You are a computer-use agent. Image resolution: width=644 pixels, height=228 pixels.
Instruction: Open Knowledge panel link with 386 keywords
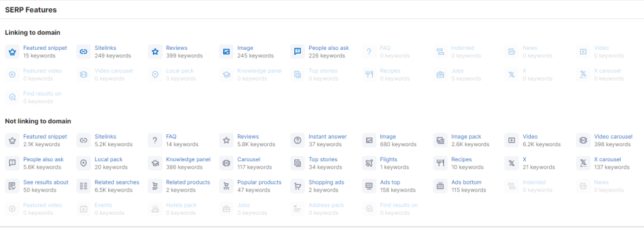pyautogui.click(x=188, y=159)
